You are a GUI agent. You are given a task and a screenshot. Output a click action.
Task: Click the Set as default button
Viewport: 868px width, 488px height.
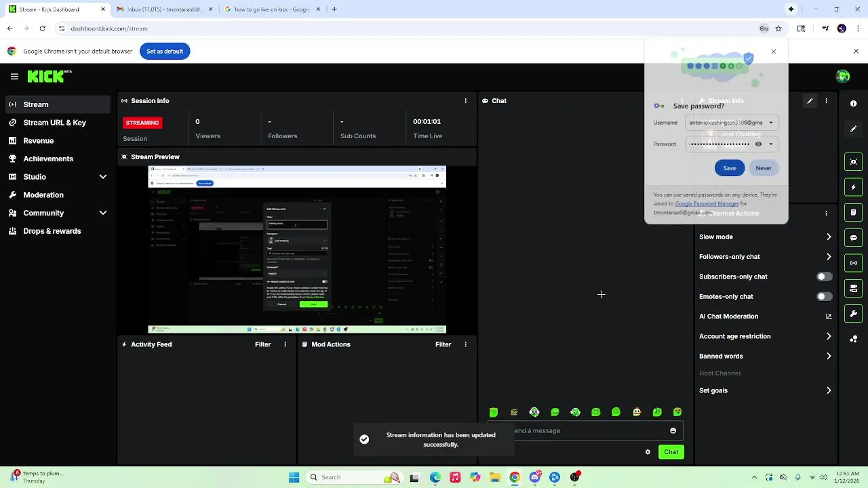(165, 51)
